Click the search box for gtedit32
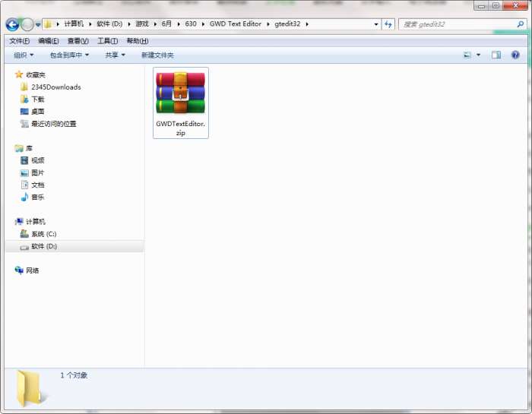 (456, 24)
